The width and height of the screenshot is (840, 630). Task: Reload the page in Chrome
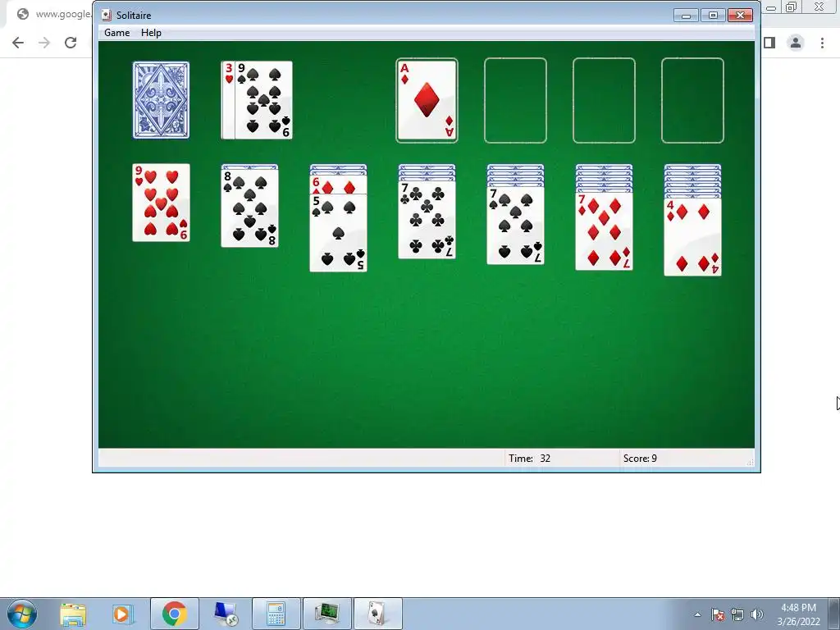tap(71, 43)
